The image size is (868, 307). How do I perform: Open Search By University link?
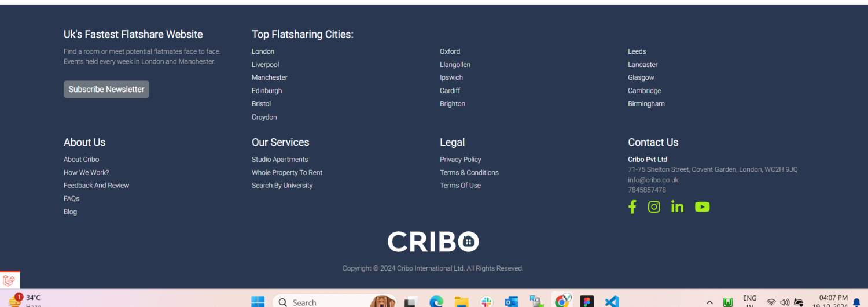click(282, 186)
